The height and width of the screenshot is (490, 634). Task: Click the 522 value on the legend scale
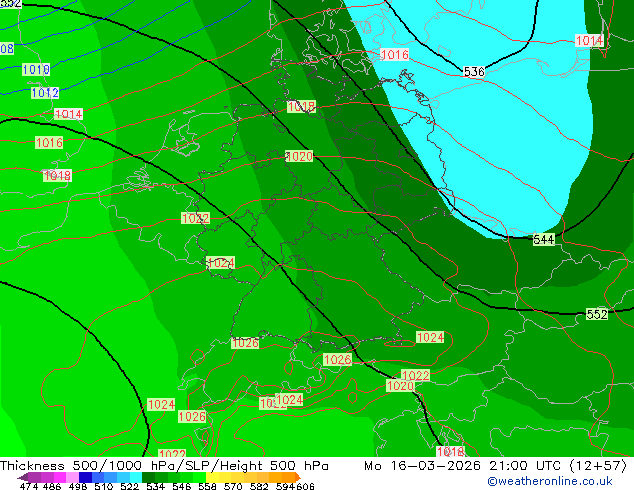[x=129, y=486]
